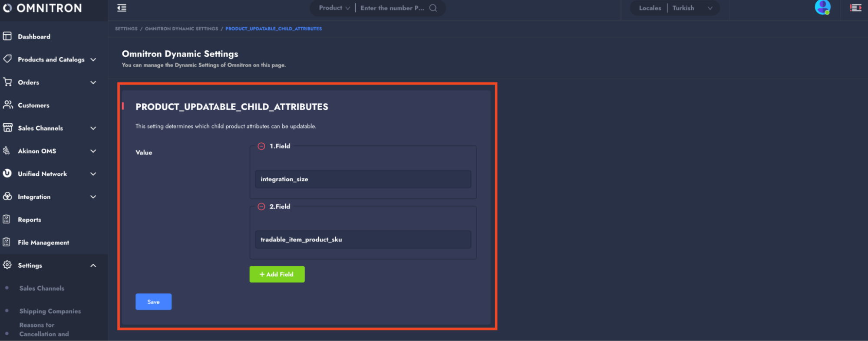Expand the Products and Catalogs menu
The width and height of the screenshot is (868, 341).
coord(93,59)
